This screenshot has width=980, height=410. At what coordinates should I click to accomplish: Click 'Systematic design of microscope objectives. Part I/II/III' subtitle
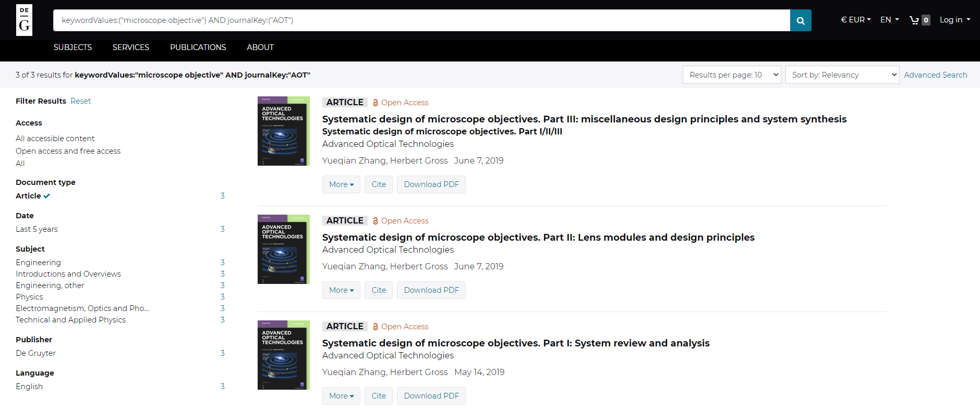[442, 132]
